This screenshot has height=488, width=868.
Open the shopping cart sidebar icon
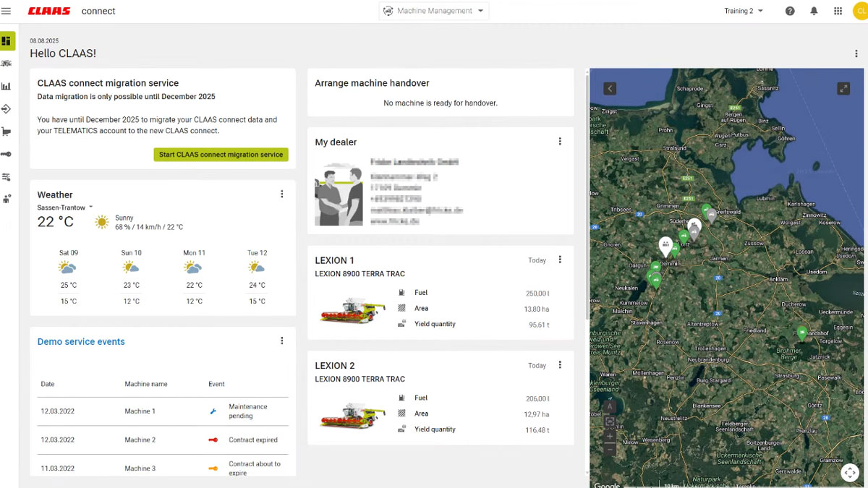click(7, 132)
